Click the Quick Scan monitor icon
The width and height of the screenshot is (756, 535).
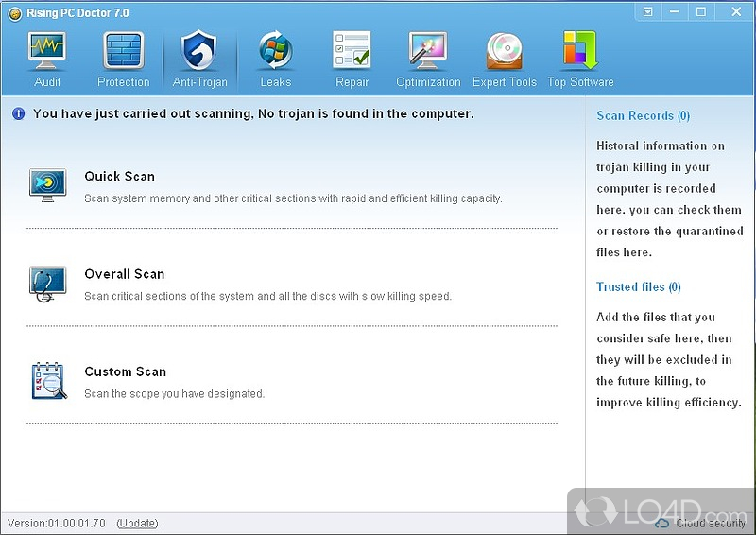click(47, 185)
